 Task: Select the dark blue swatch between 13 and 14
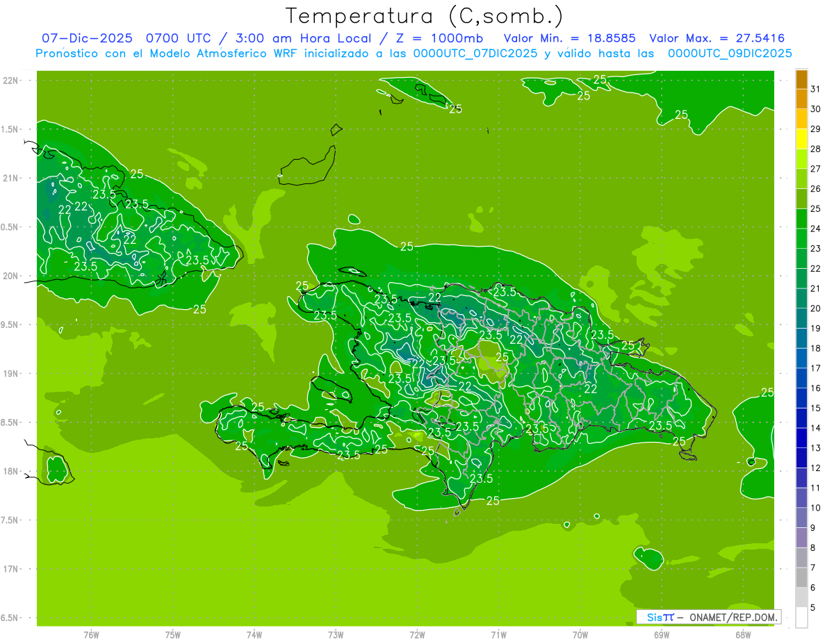coord(801,438)
